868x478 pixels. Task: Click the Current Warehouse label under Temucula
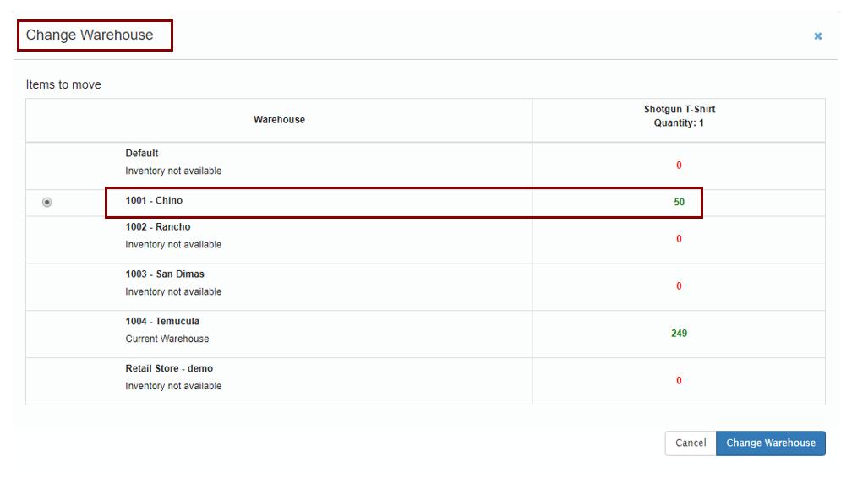point(167,339)
